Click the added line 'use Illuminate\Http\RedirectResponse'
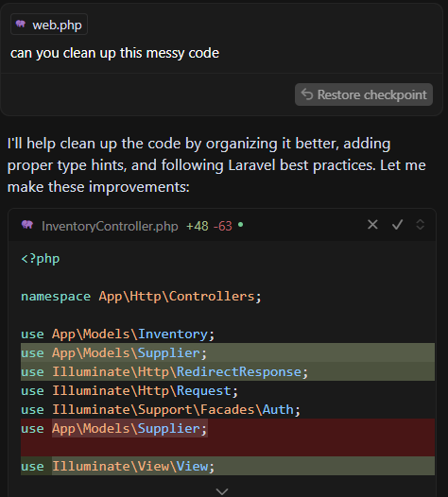 tap(228, 371)
